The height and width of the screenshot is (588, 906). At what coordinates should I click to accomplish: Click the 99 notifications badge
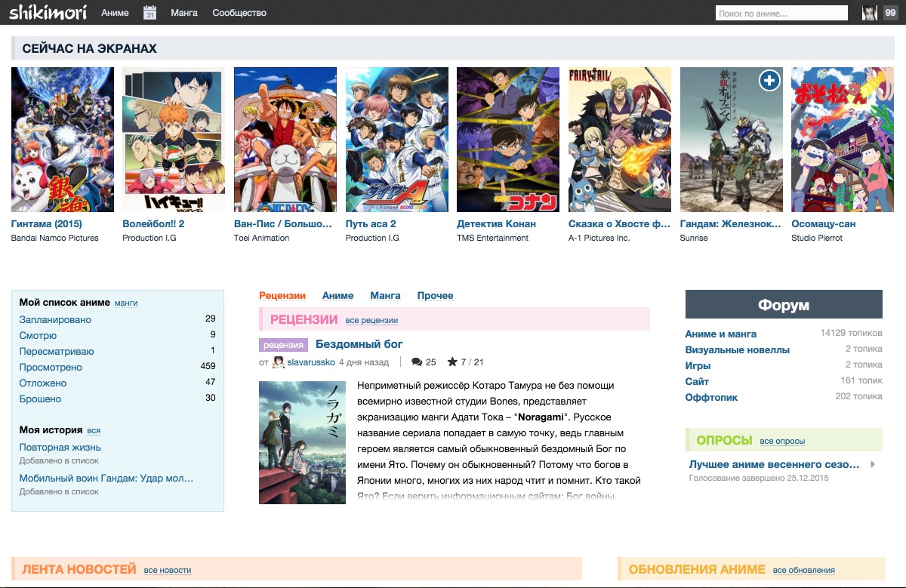click(x=889, y=13)
